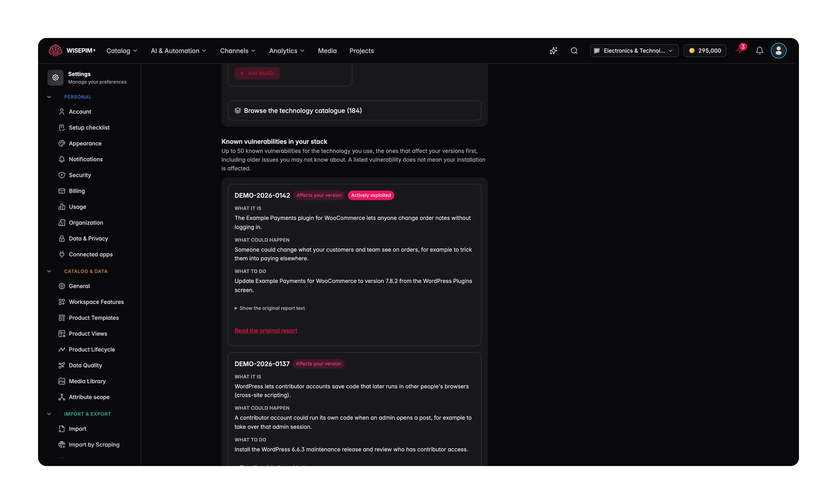837x504 pixels.
Task: Click the WISEPIM brain logo
Action: point(55,51)
